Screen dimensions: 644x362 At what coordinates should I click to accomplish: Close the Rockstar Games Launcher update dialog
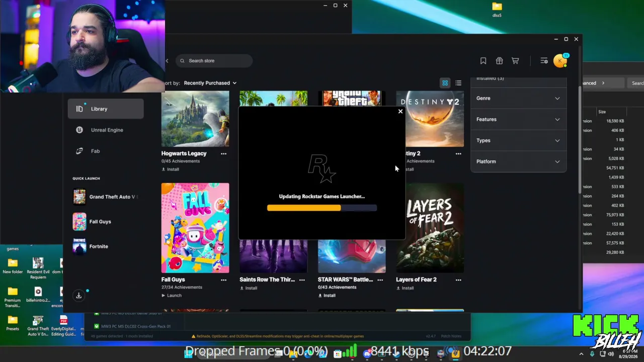pos(400,112)
